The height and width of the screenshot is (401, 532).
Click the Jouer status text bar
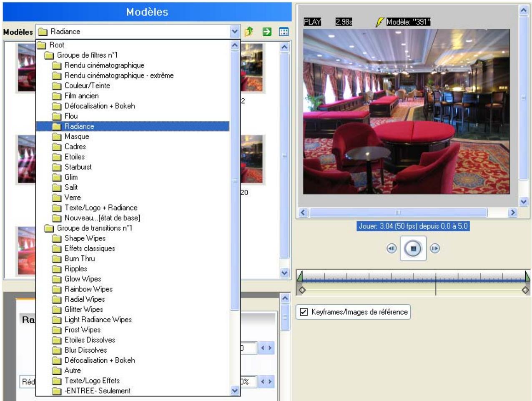click(413, 226)
